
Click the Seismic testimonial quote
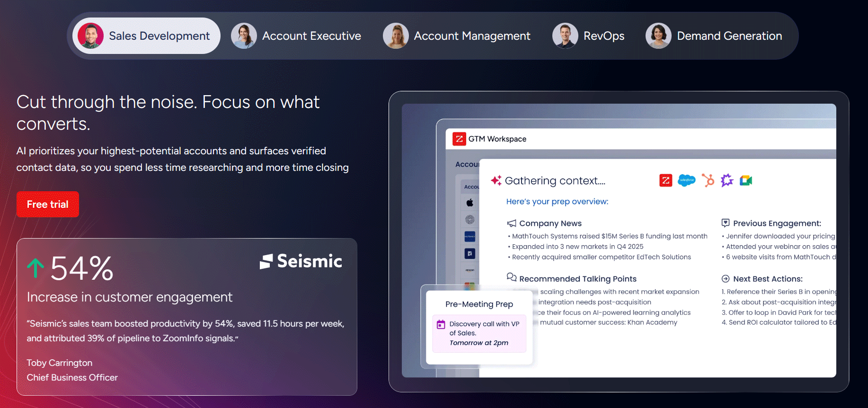pyautogui.click(x=186, y=331)
